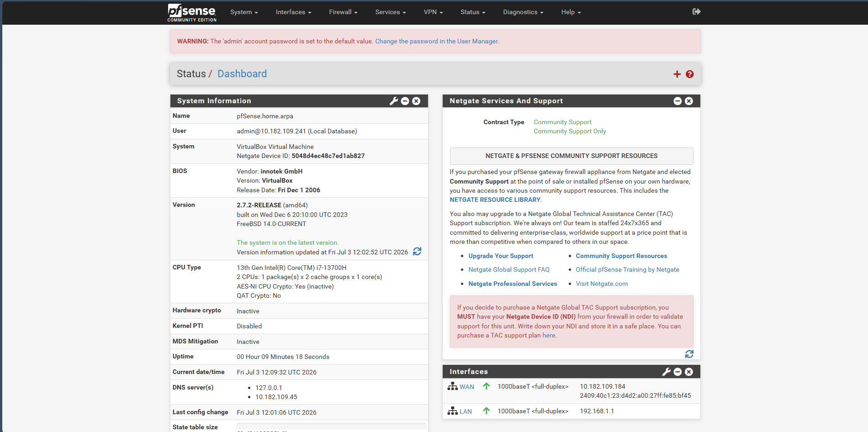Close Netgate Services And Support widget
This screenshot has height=432, width=868.
click(689, 101)
